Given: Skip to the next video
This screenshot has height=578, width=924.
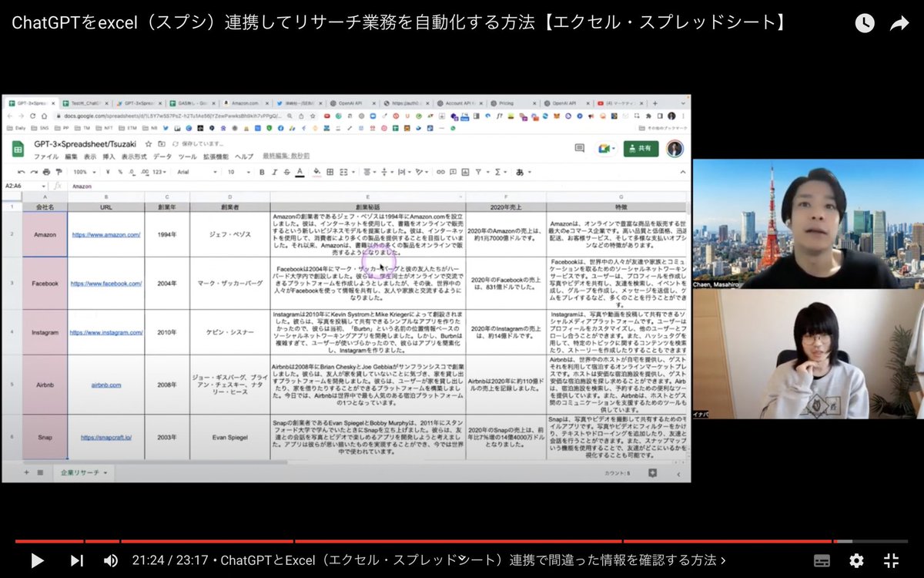Looking at the screenshot, I should 76,560.
